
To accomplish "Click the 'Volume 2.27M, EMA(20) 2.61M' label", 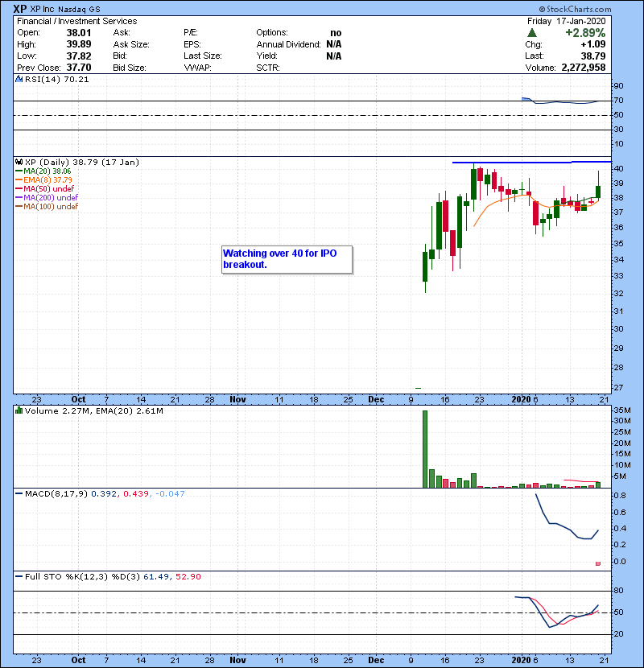I will 93,410.
